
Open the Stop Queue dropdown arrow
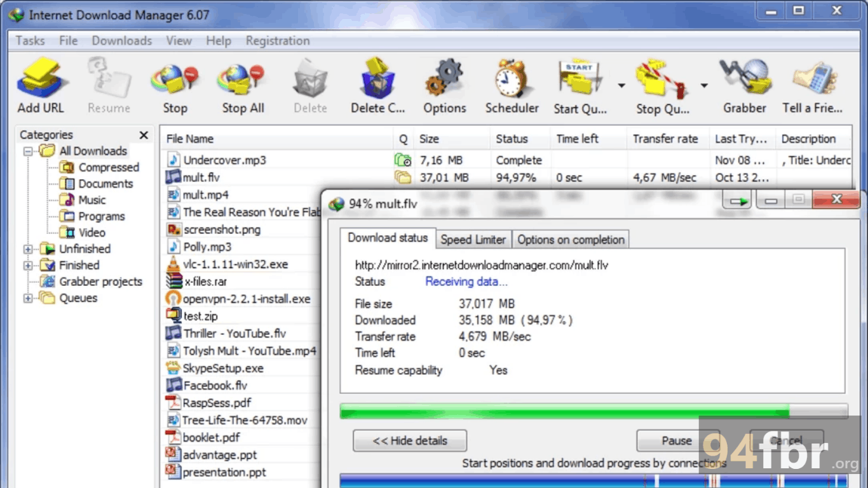point(704,85)
